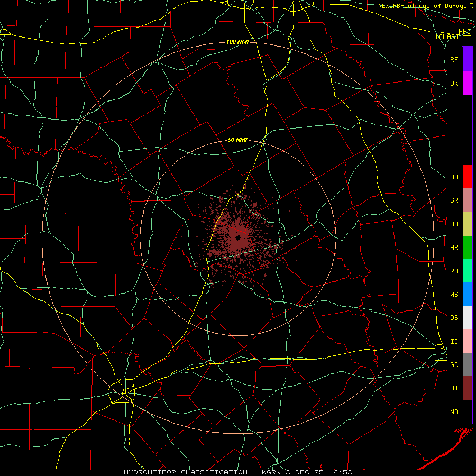This screenshot has width=476, height=476.
Task: Click the WS blue color swatch
Action: 467,294
